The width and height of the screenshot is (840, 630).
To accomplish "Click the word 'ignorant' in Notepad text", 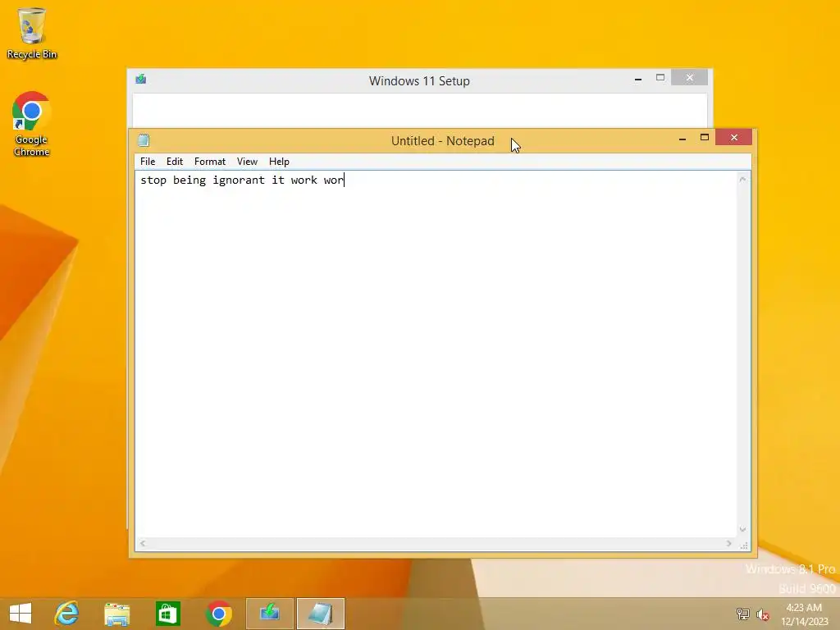I will [239, 180].
